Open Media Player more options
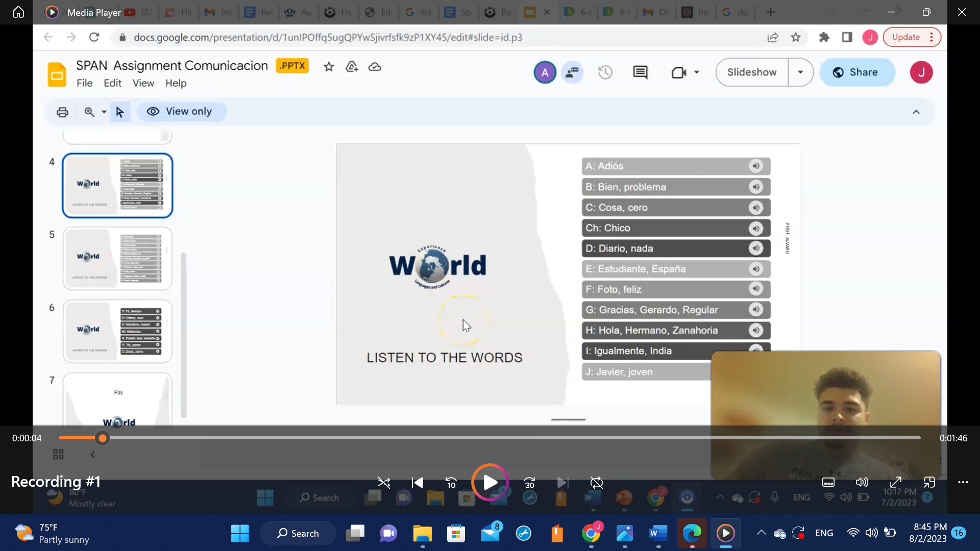Image resolution: width=980 pixels, height=551 pixels. click(963, 482)
